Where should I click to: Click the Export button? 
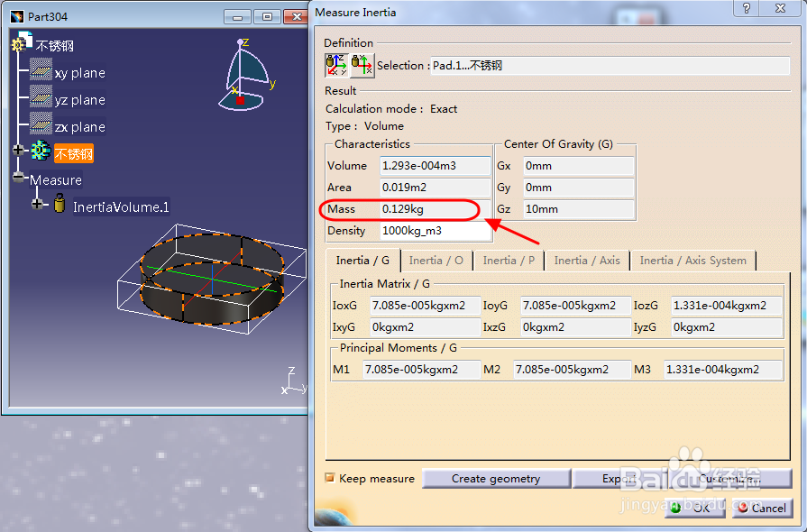point(619,479)
